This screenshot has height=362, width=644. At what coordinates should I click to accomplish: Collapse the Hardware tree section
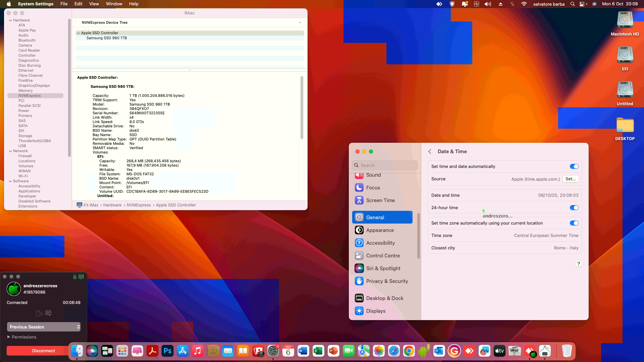pyautogui.click(x=10, y=20)
